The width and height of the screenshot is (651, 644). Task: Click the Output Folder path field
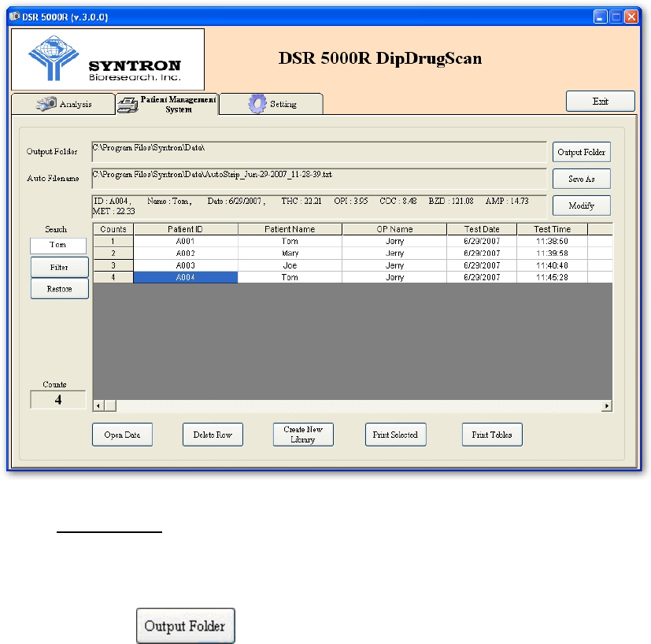click(x=319, y=152)
